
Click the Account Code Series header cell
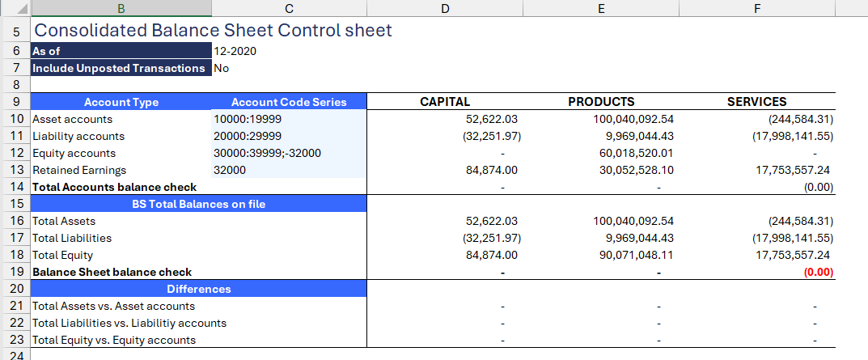coord(289,102)
